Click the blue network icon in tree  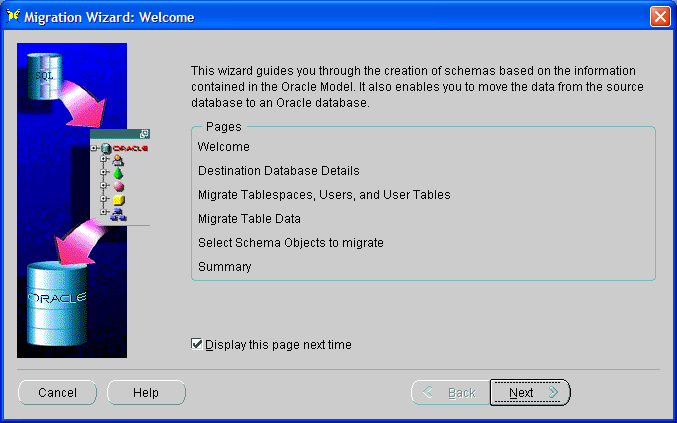pos(118,213)
